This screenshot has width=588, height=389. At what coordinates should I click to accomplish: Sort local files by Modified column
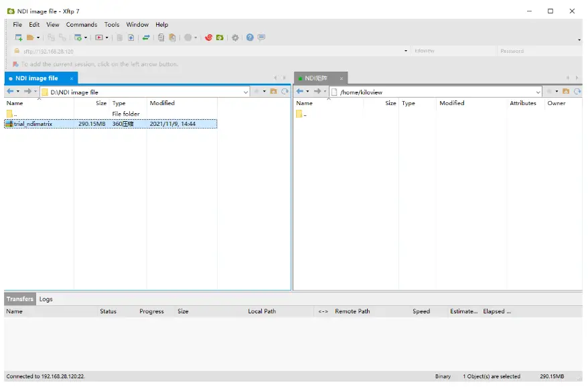[x=162, y=103]
